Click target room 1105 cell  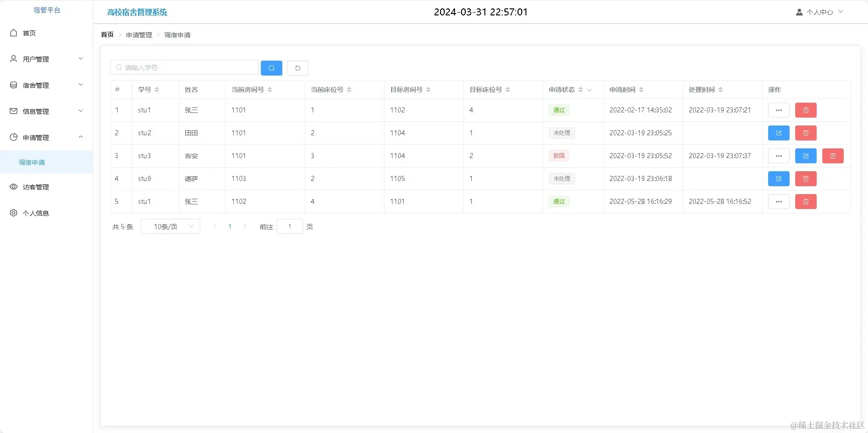click(398, 179)
